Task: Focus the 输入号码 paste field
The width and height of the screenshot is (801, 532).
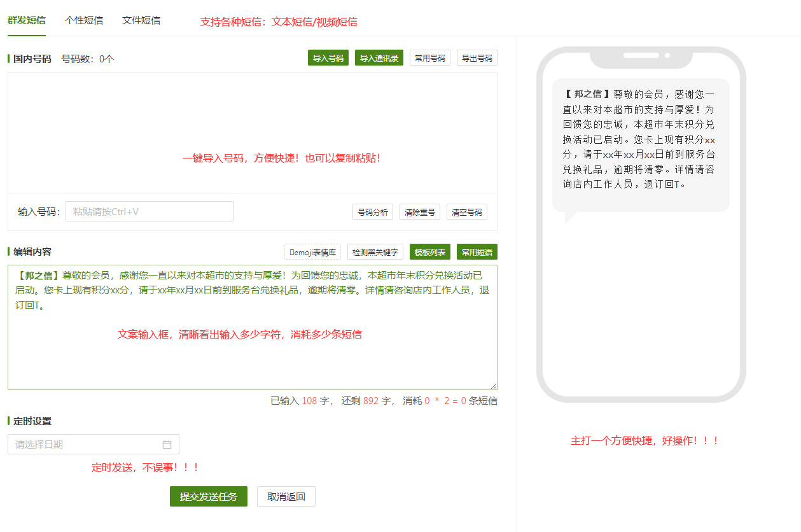Action: coord(150,211)
